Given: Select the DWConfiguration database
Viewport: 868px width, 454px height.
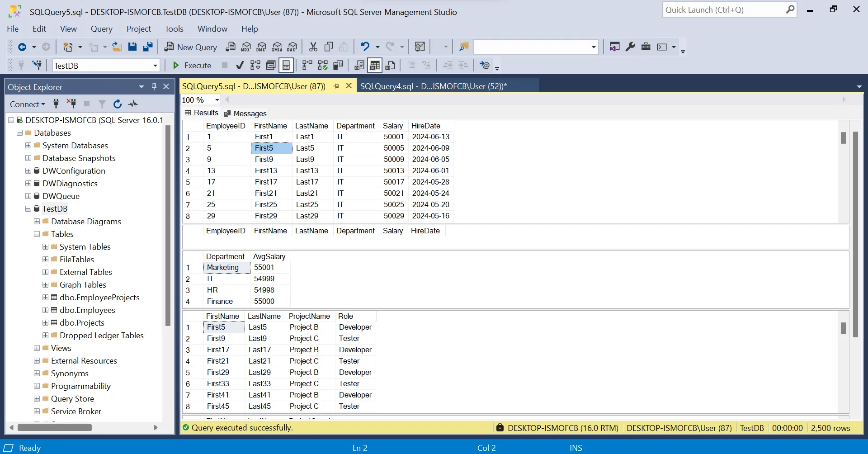Looking at the screenshot, I should 74,171.
